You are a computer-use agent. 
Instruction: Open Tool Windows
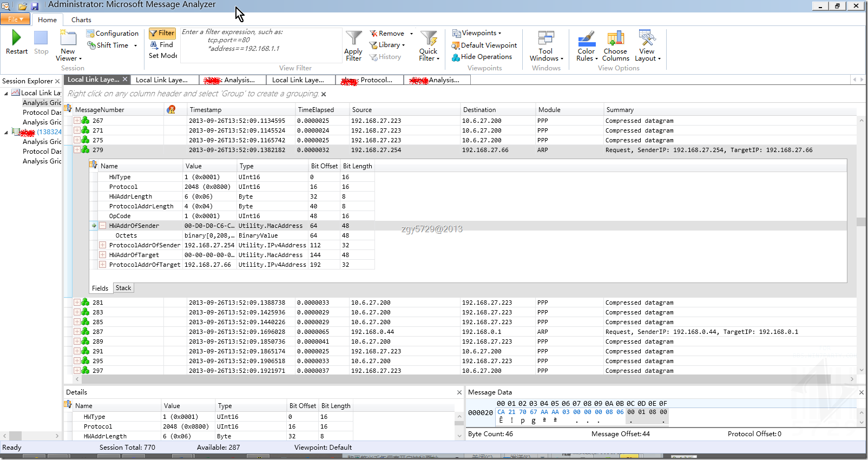click(546, 47)
